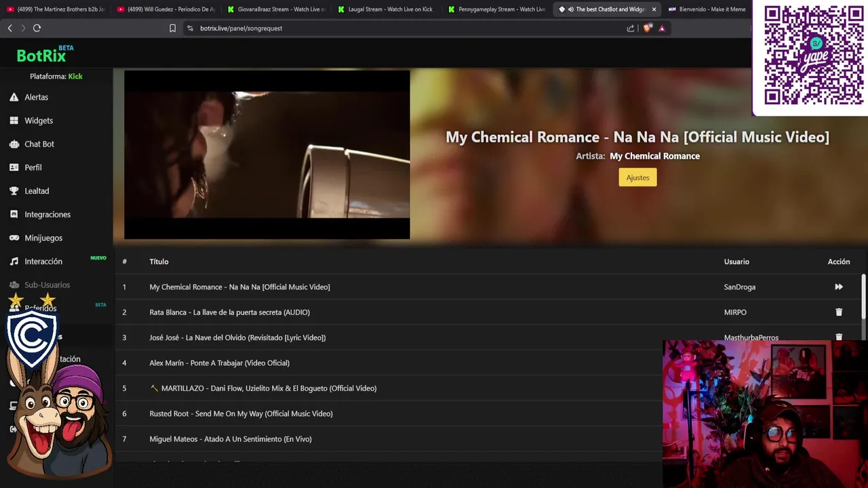Click the Título column header
The image size is (868, 488).
pyautogui.click(x=159, y=262)
